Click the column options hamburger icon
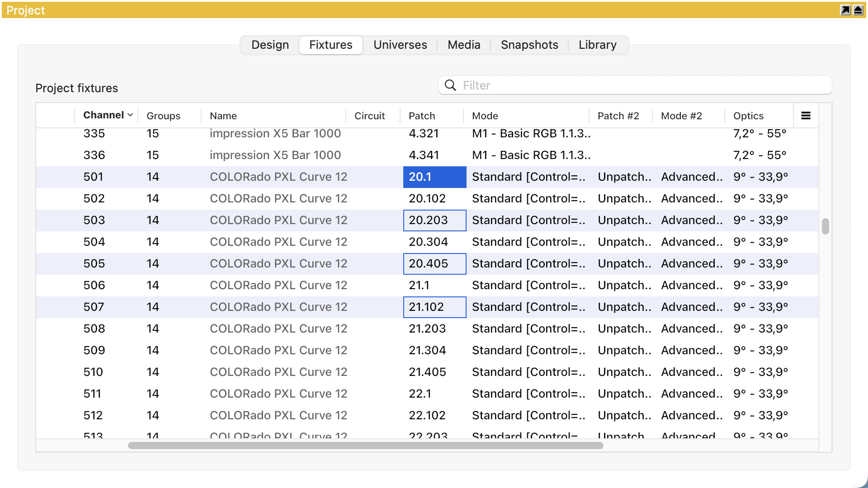Screen dimensions: 868x488 click(x=806, y=116)
